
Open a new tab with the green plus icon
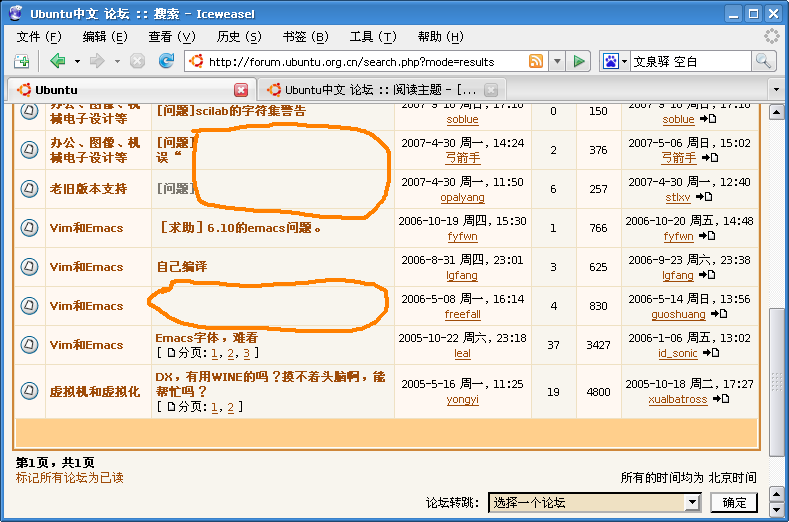[22, 61]
